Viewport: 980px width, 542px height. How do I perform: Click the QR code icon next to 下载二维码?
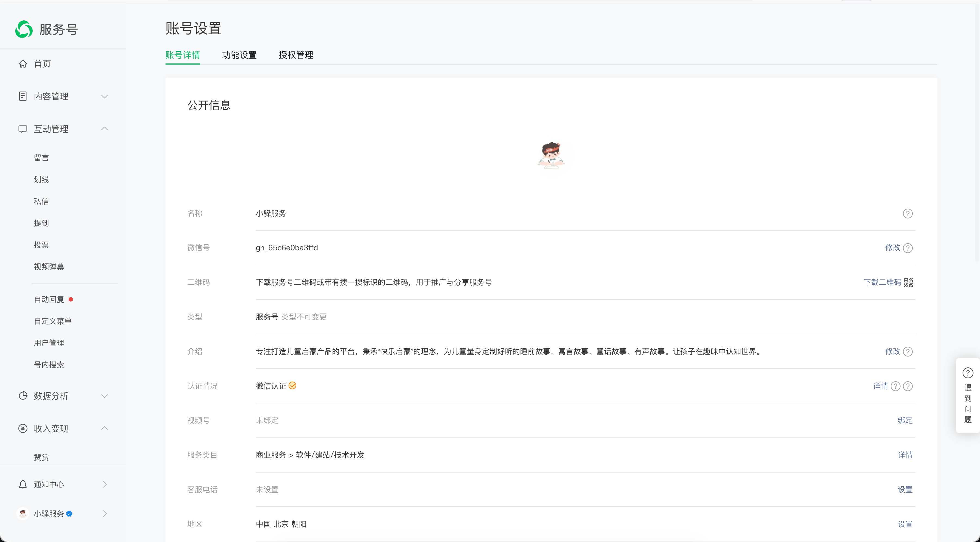(x=908, y=282)
